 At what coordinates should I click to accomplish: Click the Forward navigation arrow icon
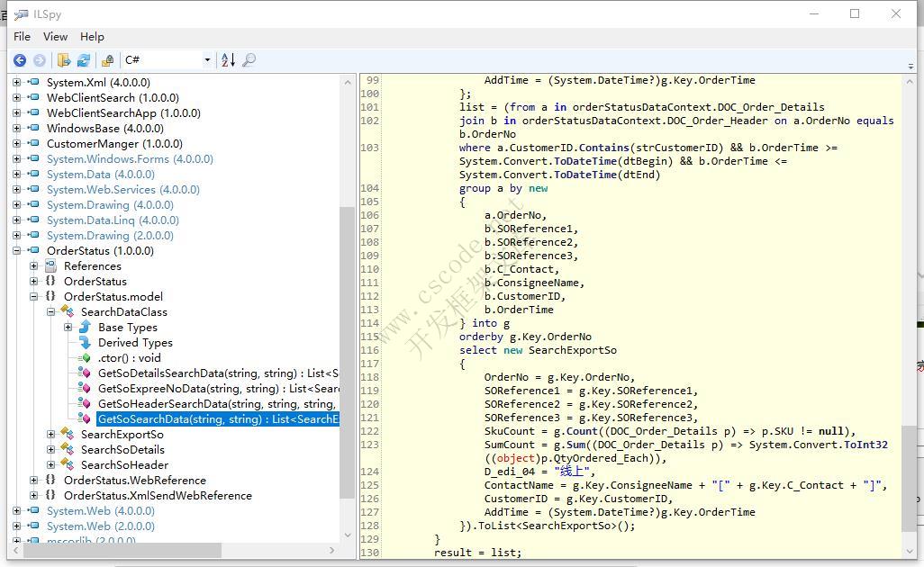(40, 60)
